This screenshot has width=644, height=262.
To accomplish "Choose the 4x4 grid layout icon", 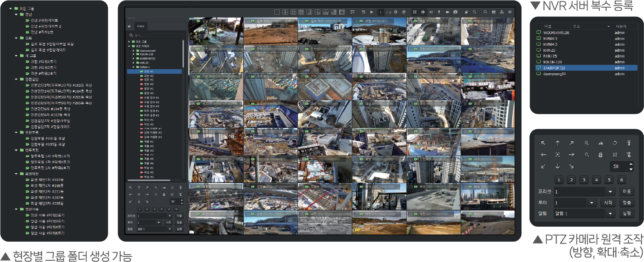I will (301, 12).
